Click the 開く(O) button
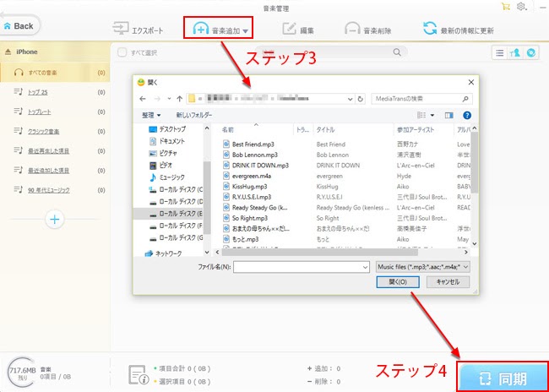549x392 pixels. point(398,281)
